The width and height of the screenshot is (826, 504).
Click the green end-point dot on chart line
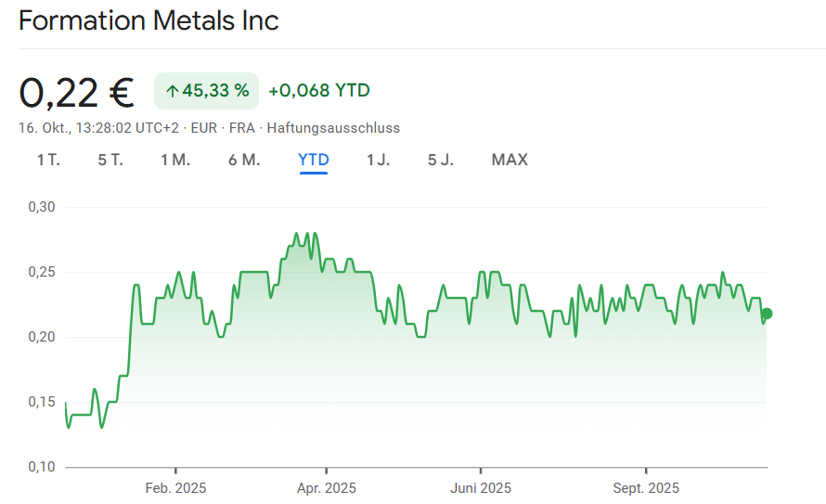tap(767, 314)
